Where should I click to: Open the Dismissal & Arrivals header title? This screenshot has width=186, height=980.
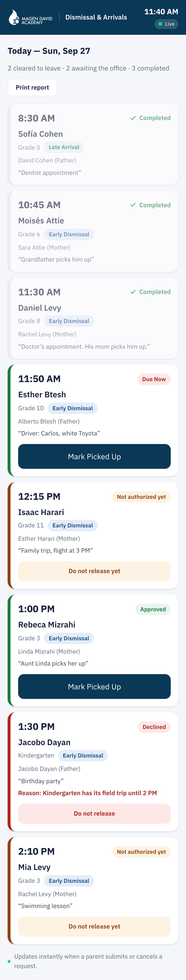point(96,17)
